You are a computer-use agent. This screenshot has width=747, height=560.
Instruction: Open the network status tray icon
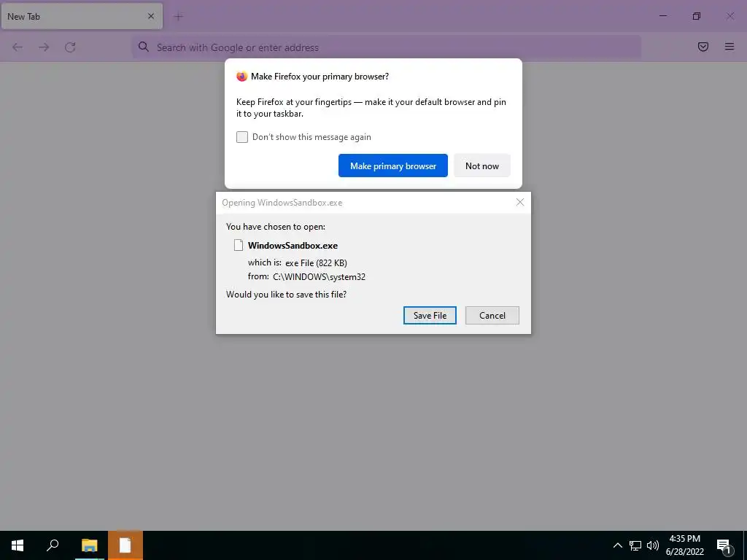point(635,545)
